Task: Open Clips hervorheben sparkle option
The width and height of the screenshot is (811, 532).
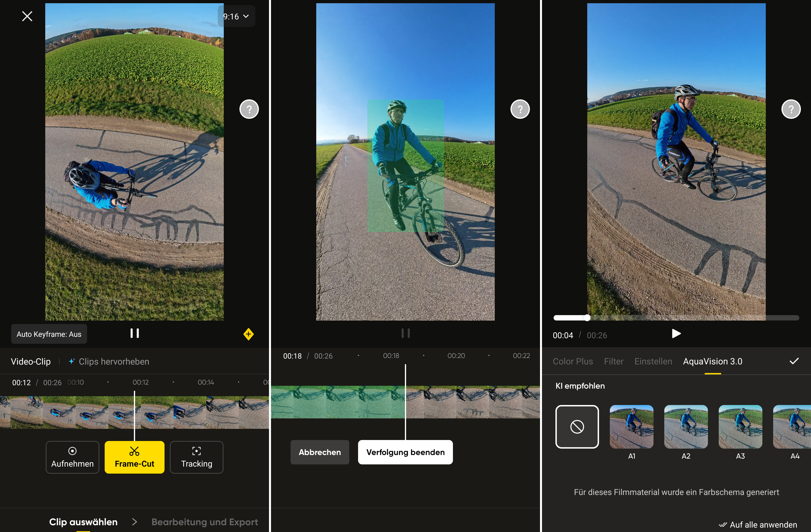Action: point(109,361)
